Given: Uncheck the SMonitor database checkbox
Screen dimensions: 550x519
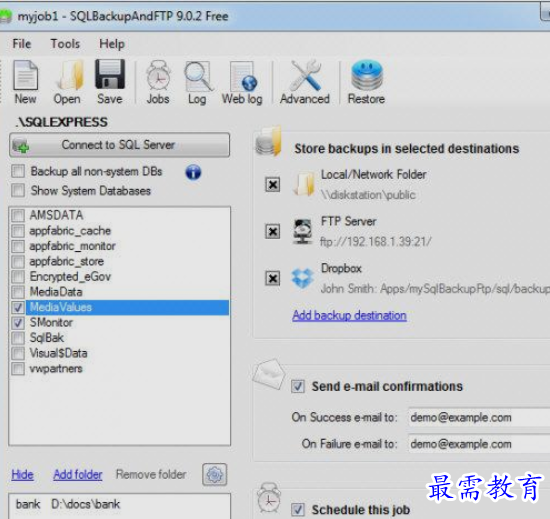Looking at the screenshot, I should click(x=18, y=323).
